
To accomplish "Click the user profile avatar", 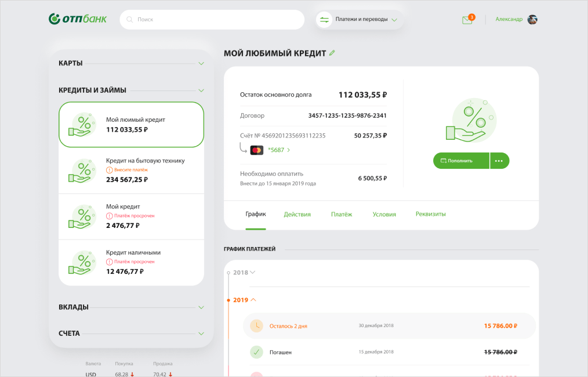I will (x=532, y=19).
